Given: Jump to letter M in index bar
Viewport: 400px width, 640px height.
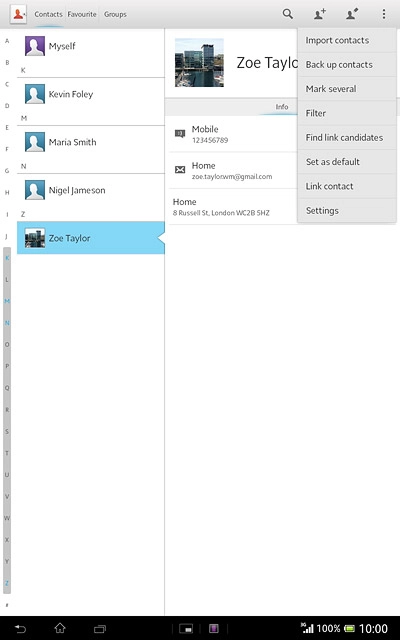Looking at the screenshot, I should (x=7, y=301).
